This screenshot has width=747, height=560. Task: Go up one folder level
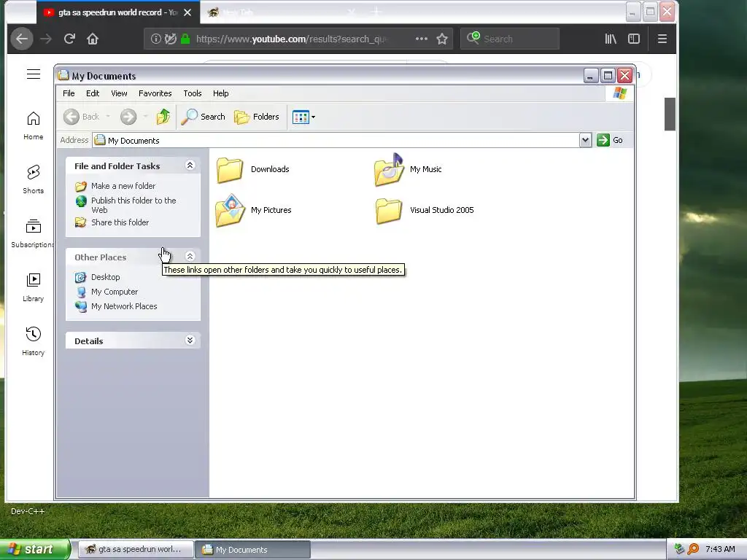(x=163, y=117)
